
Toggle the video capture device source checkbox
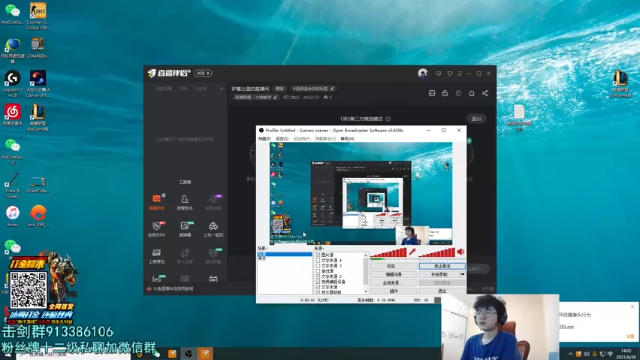(318, 282)
